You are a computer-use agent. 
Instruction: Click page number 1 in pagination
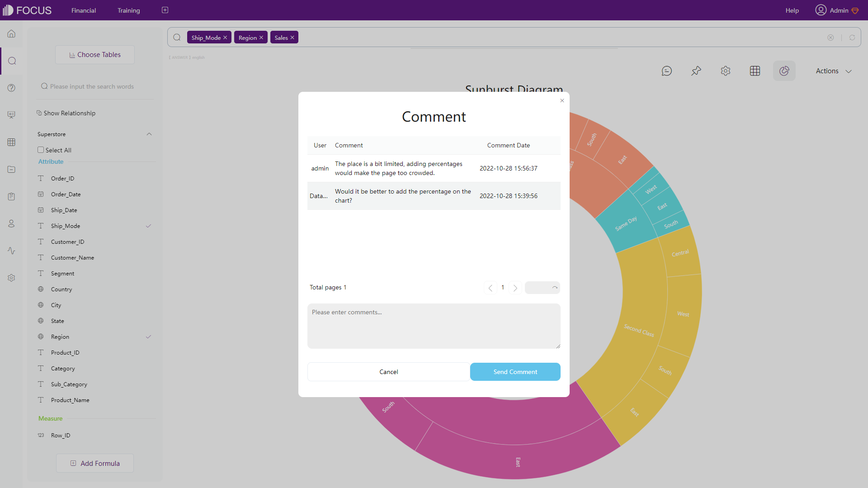pos(503,288)
